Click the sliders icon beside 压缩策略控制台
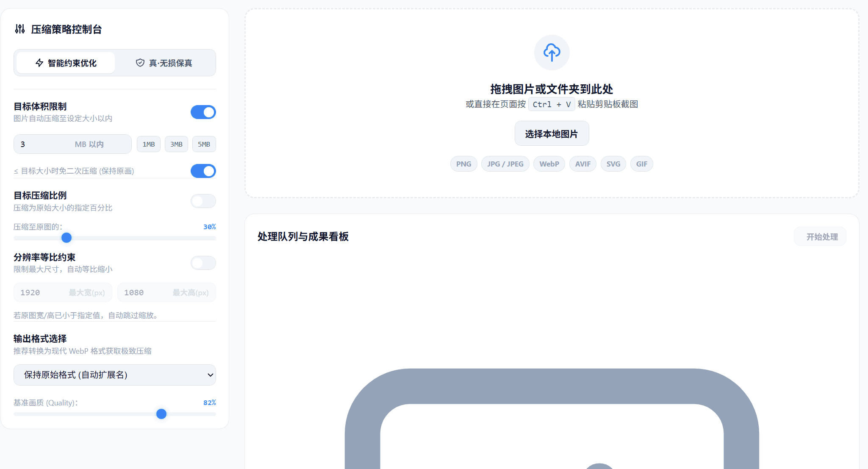The image size is (868, 469). click(20, 29)
